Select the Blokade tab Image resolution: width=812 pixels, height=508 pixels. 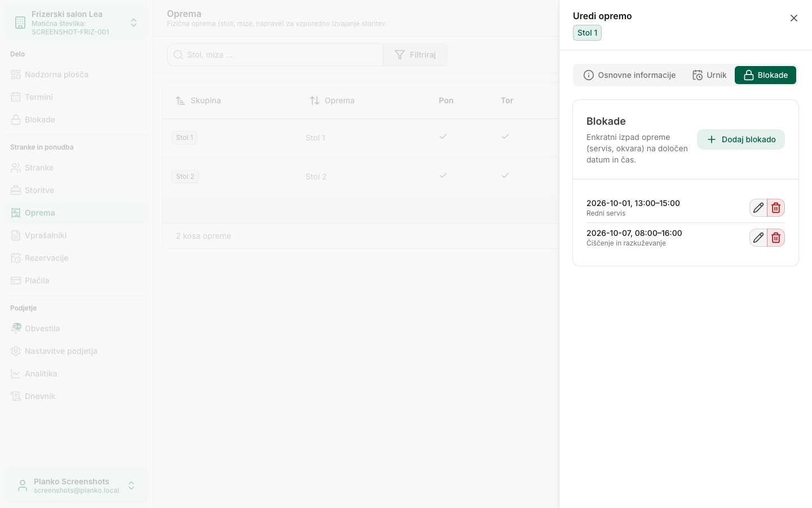tap(765, 75)
